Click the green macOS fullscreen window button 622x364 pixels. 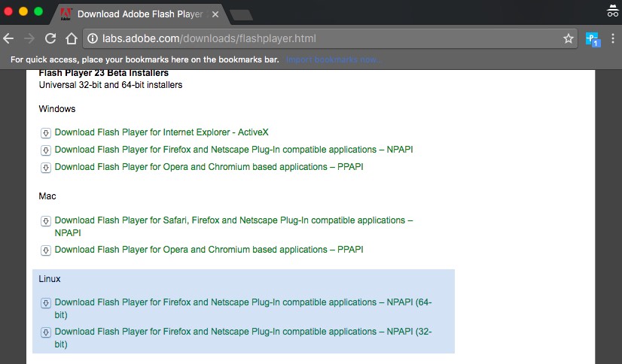38,12
